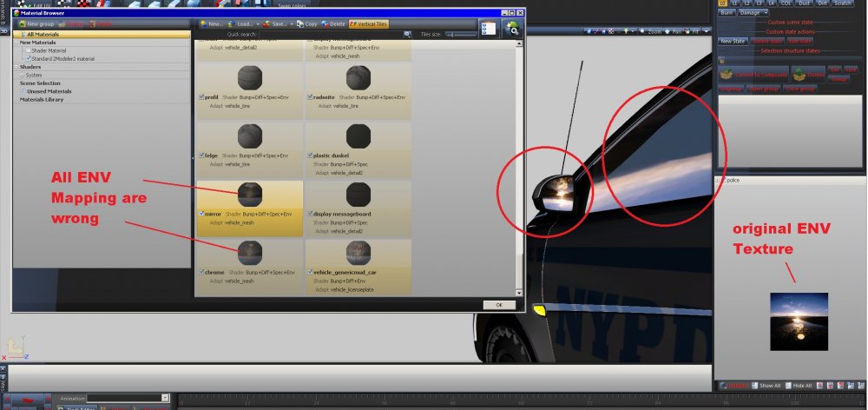Click the Load materials toolbar button
The height and width of the screenshot is (410, 868).
tap(240, 24)
